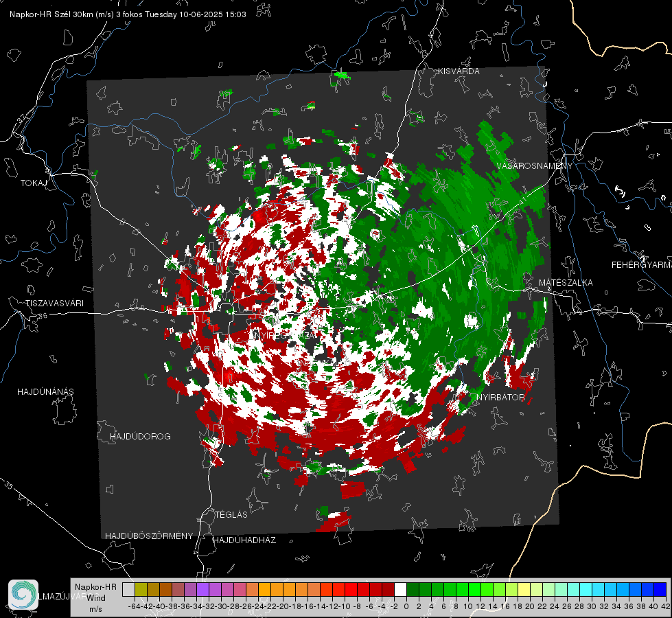The width and height of the screenshot is (672, 618).
Task: Select the bright yellow legend swatch
Action: [x=524, y=589]
